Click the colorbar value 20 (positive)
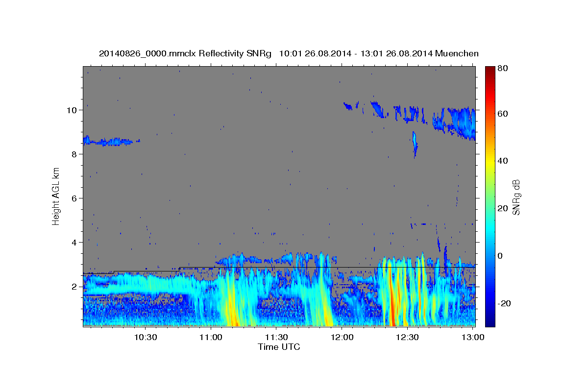 tap(502, 209)
